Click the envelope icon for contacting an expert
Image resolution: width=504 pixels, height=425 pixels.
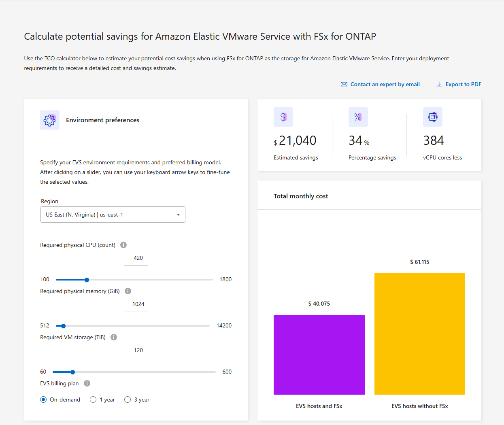point(344,84)
